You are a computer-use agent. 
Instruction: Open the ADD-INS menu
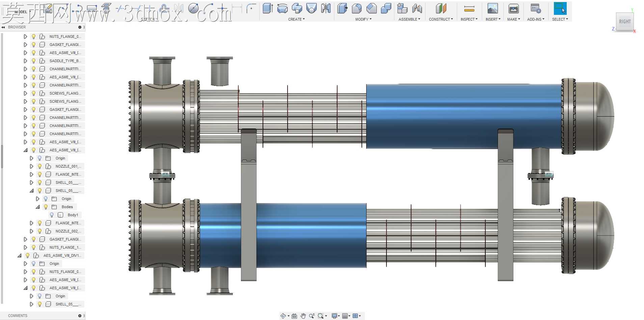(536, 19)
